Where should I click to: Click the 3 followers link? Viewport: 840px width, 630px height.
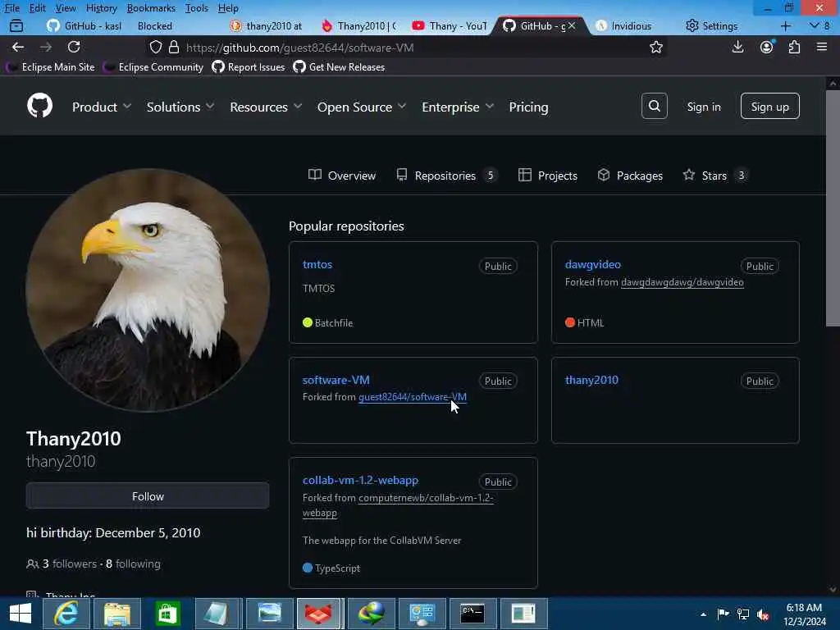coord(70,564)
